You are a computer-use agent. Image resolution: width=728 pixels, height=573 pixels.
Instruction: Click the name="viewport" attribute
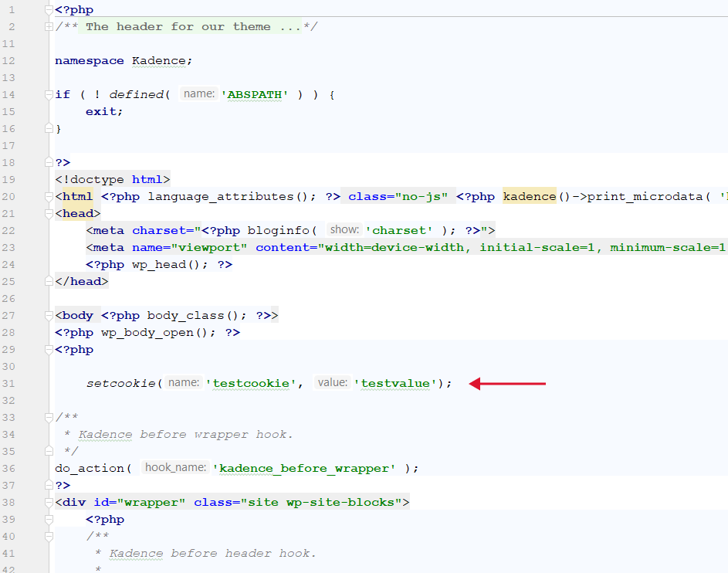189,247
